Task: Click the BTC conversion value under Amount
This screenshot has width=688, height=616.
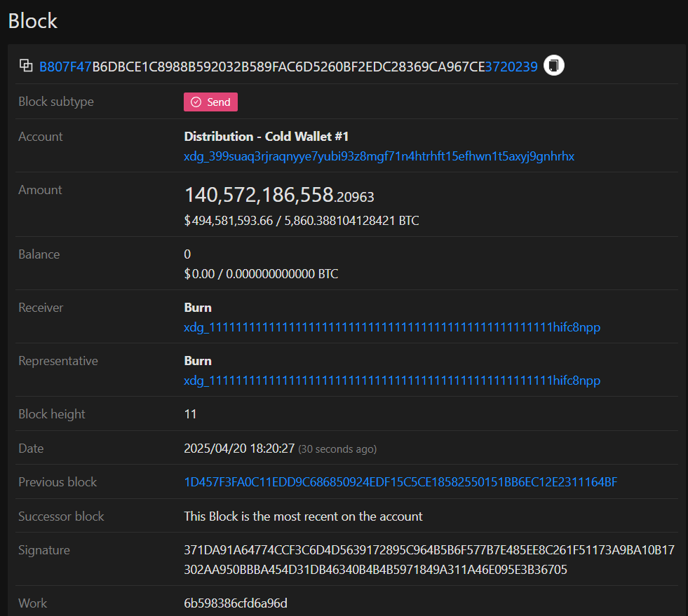Action: [301, 220]
